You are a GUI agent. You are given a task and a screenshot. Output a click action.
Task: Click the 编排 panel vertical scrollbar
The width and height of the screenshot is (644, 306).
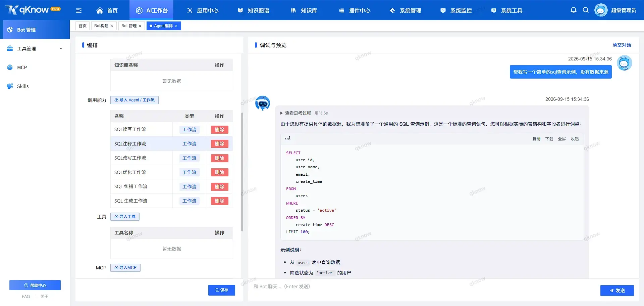pos(242,172)
